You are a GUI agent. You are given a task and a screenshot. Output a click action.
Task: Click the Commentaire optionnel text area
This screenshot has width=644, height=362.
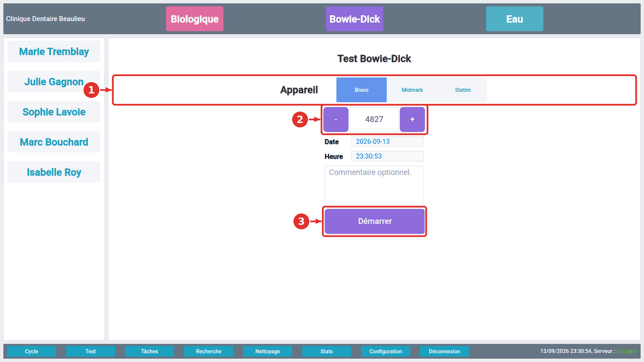click(374, 185)
